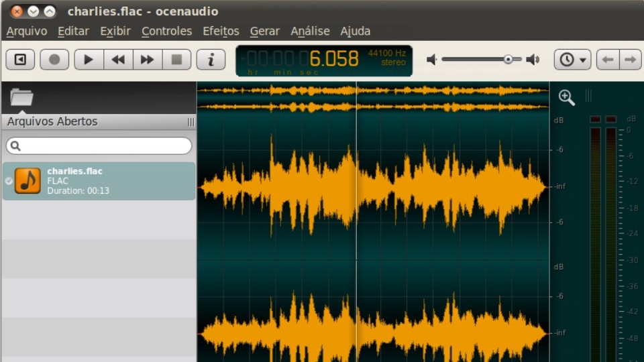Image resolution: width=644 pixels, height=362 pixels.
Task: Close the ocenaudio window
Action: tap(17, 11)
